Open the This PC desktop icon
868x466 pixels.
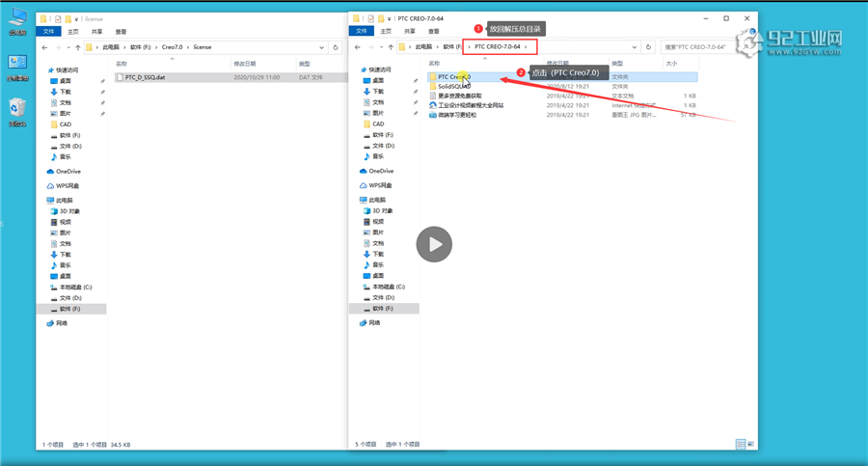click(x=17, y=21)
